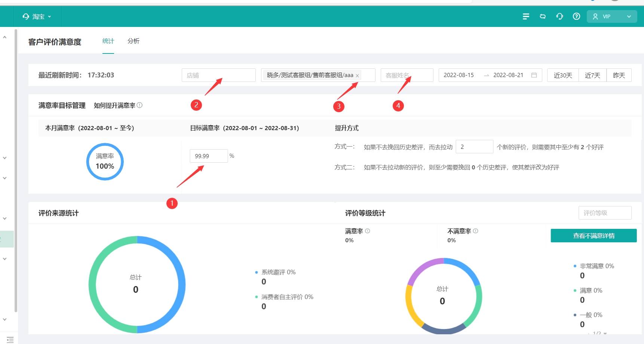The width and height of the screenshot is (644, 344).
Task: Click the sidebar vertical scrollbar
Action: [16, 170]
